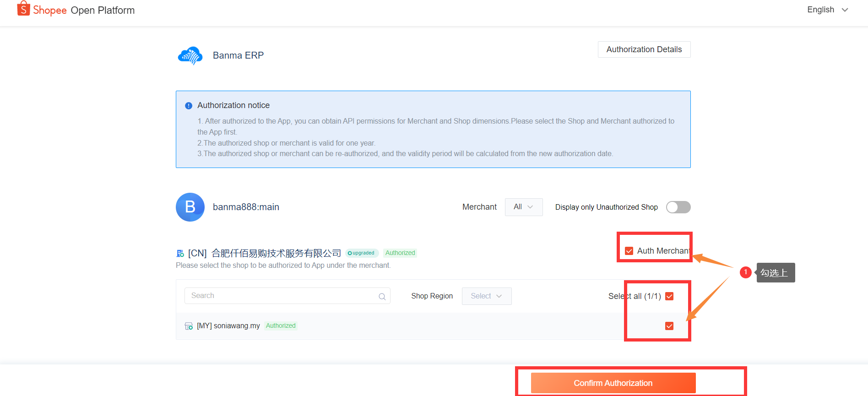The height and width of the screenshot is (396, 868).
Task: Toggle Display only Unauthorized Shop switch
Action: tap(678, 207)
